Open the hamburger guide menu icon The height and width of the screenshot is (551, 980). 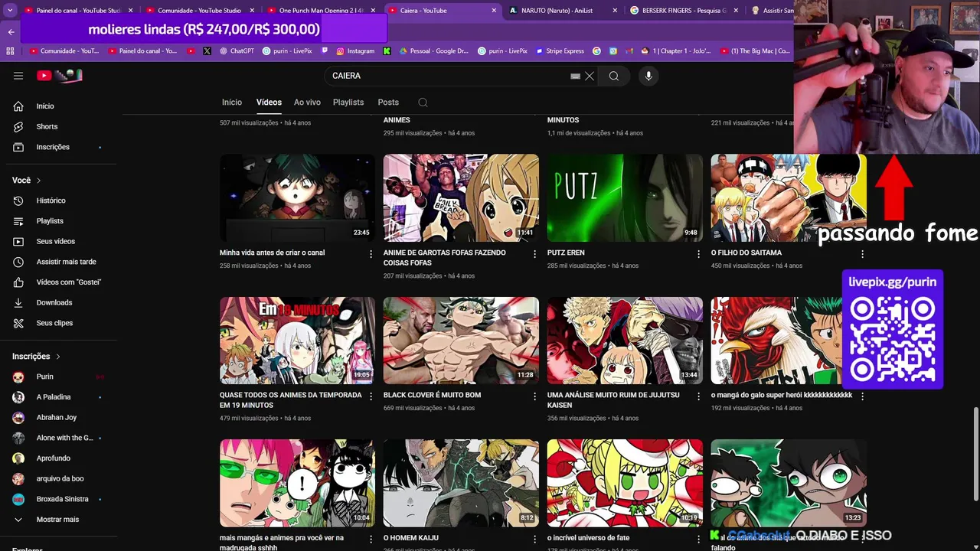(x=18, y=76)
